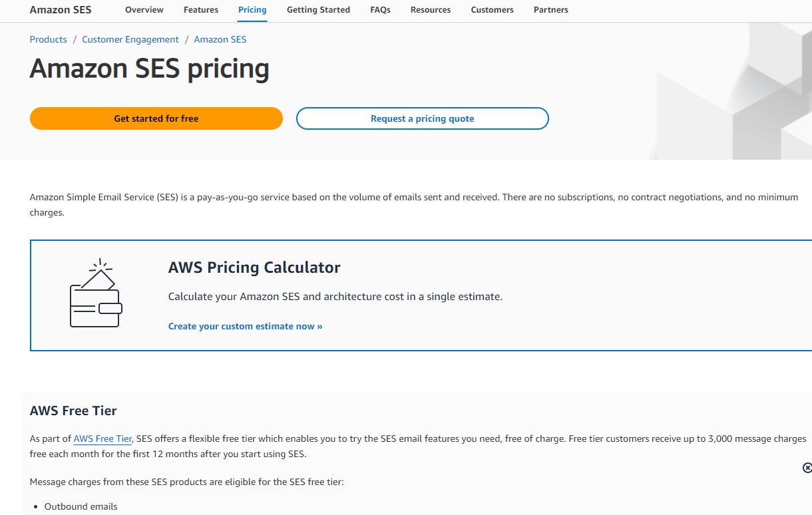
Task: Click the Request a pricing quote button
Action: (423, 118)
